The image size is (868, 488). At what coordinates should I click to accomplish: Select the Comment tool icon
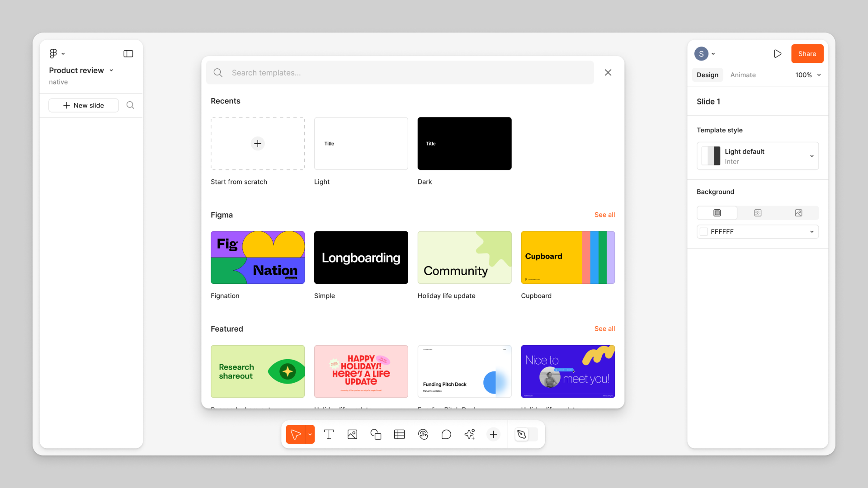point(447,434)
